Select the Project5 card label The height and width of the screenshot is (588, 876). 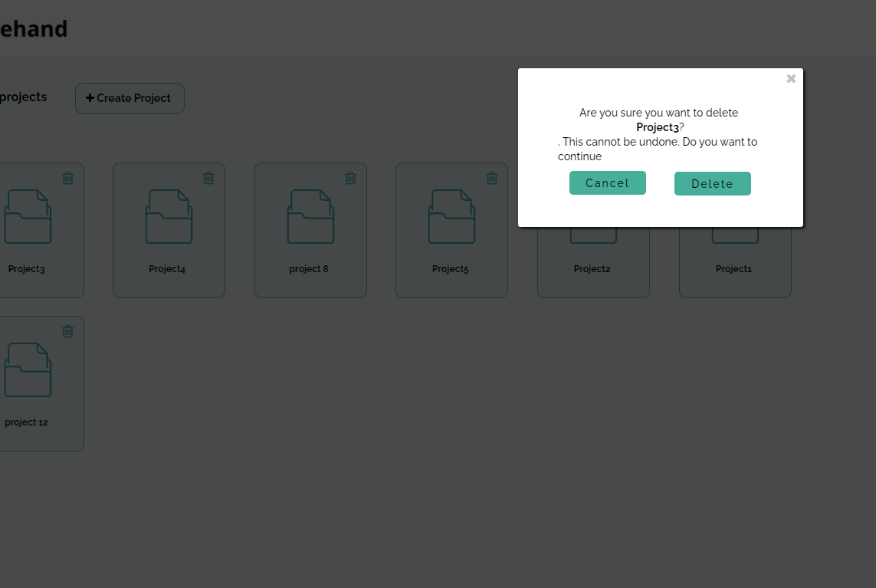tap(451, 269)
